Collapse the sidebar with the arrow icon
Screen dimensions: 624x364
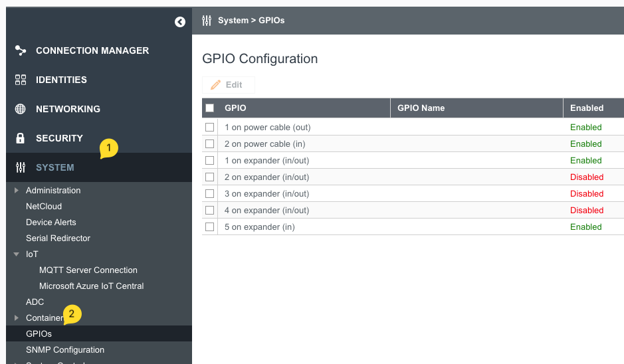pyautogui.click(x=180, y=22)
